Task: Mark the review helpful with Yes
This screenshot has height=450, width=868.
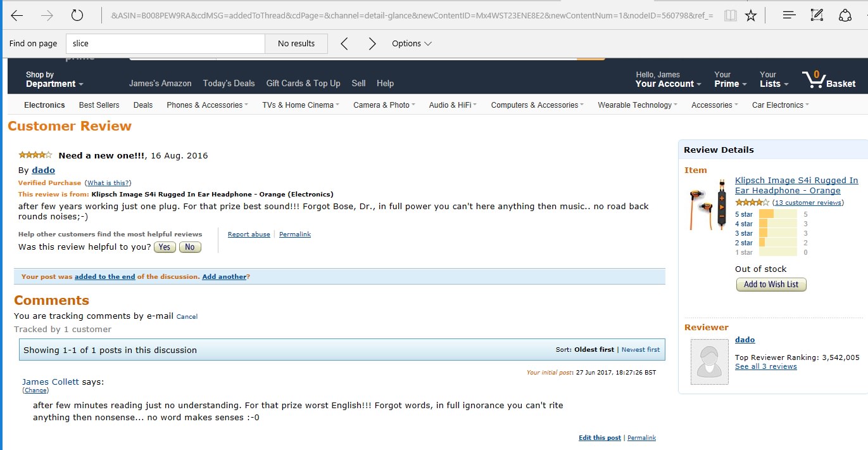Action: [165, 247]
